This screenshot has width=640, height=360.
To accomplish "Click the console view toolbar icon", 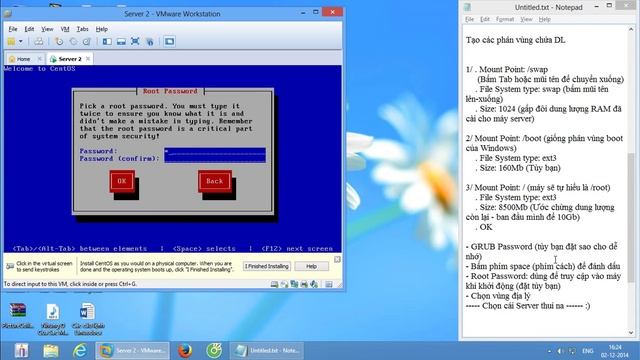I will [x=169, y=41].
